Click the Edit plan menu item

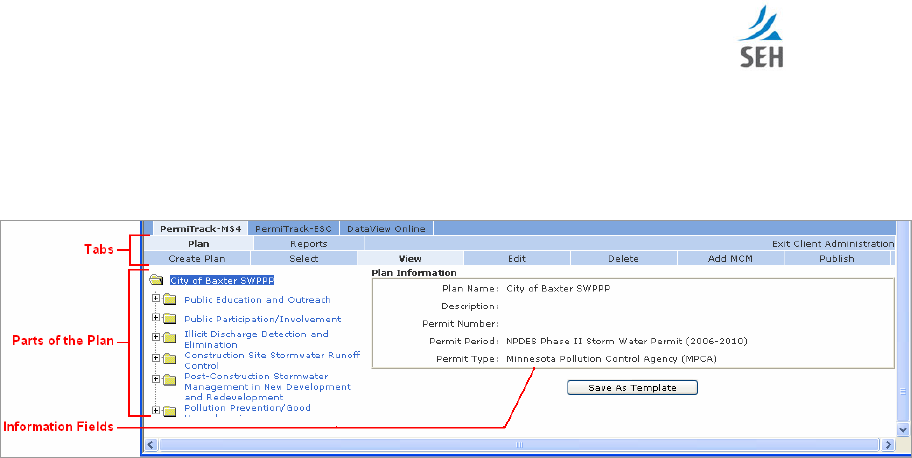click(x=517, y=258)
